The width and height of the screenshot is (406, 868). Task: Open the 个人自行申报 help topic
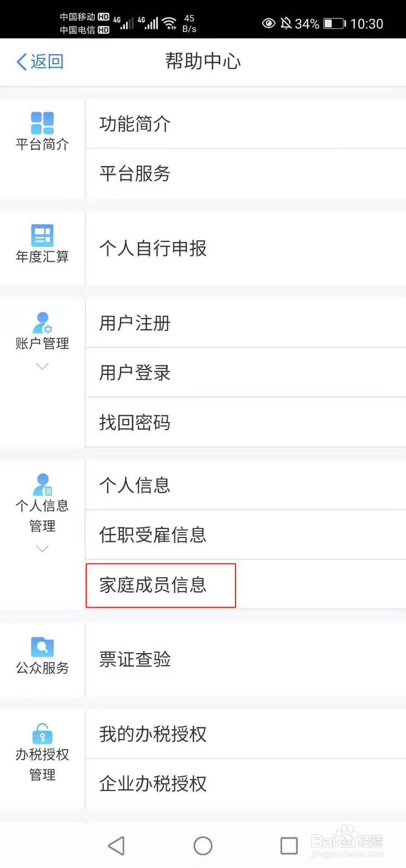(153, 248)
